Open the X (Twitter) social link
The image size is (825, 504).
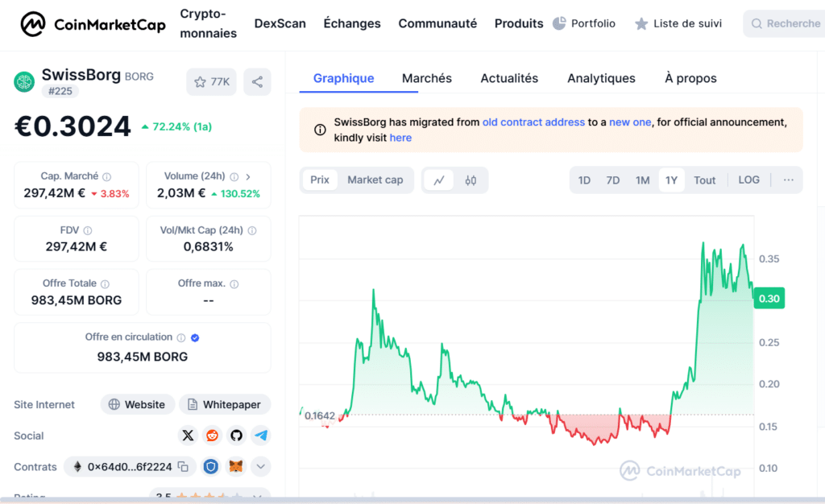188,435
